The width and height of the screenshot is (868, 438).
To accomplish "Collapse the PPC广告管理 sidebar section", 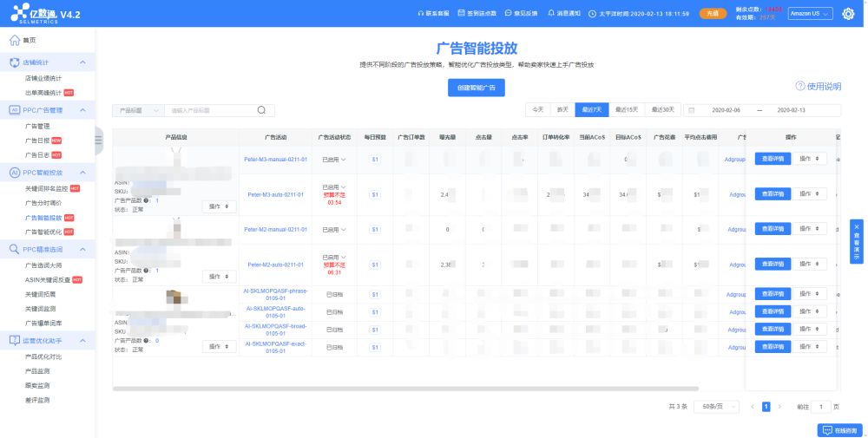I will tap(82, 110).
